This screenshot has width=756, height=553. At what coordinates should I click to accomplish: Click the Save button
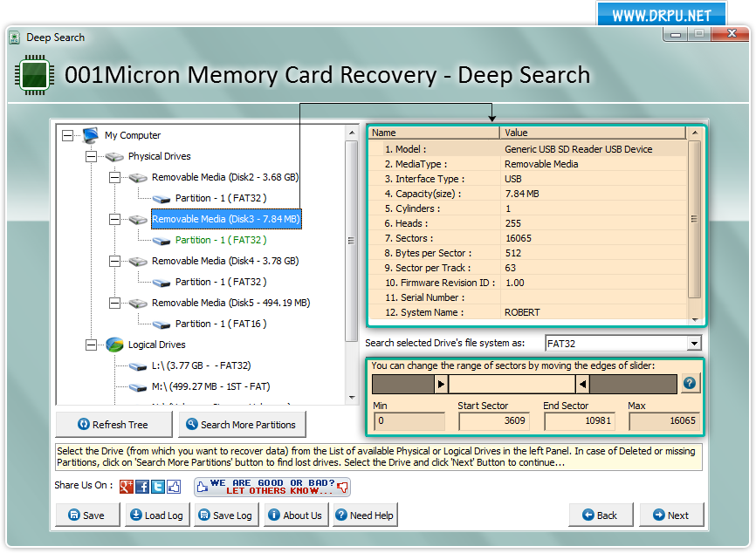coord(87,515)
